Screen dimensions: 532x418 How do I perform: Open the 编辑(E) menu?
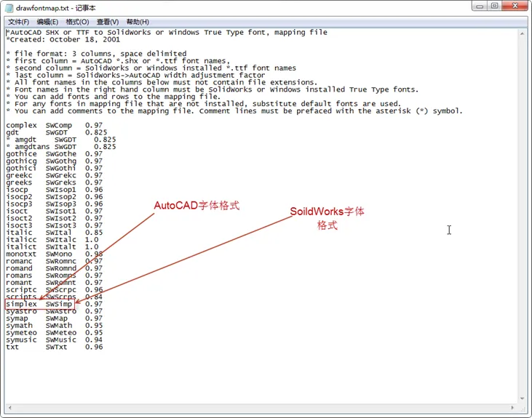point(47,22)
